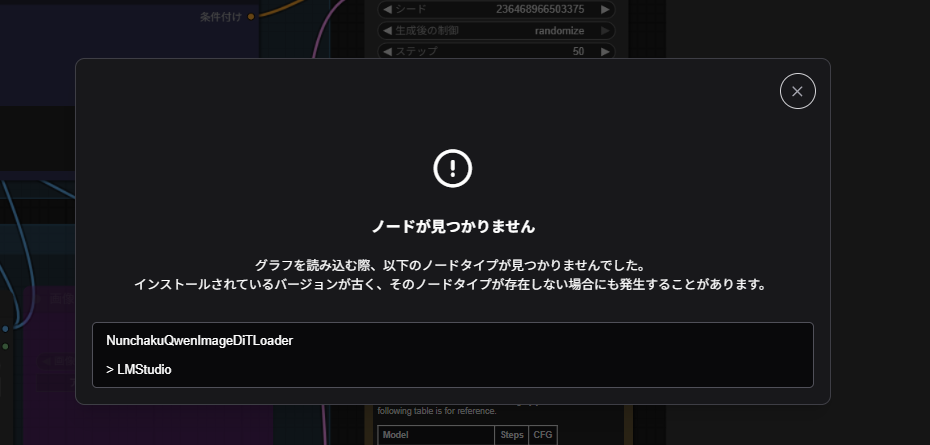930x445 pixels.
Task: Open the 生成後の制御 randomize dropdown
Action: point(496,31)
